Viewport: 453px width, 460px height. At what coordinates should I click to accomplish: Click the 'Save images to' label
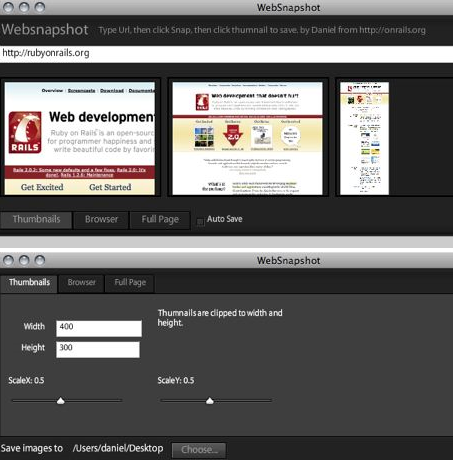tap(32, 449)
